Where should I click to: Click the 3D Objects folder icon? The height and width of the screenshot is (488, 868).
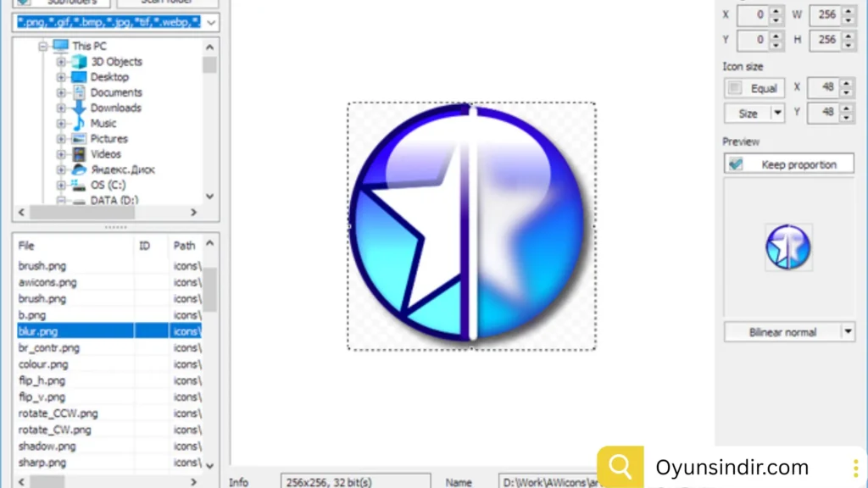tap(77, 61)
